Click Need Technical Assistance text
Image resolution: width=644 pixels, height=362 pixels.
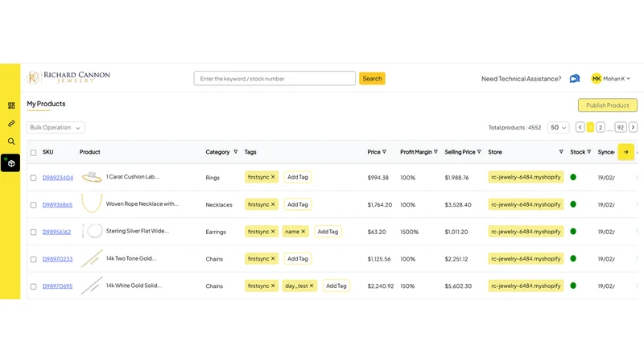click(521, 79)
